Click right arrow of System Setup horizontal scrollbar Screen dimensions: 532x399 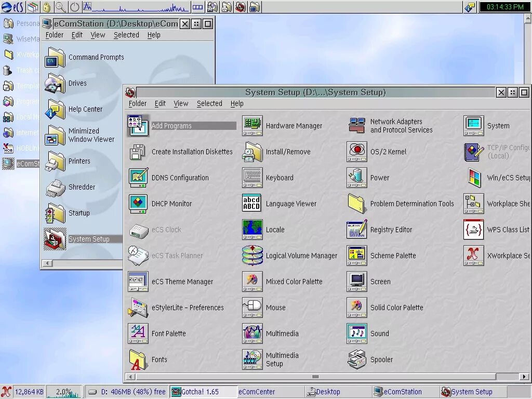click(524, 377)
